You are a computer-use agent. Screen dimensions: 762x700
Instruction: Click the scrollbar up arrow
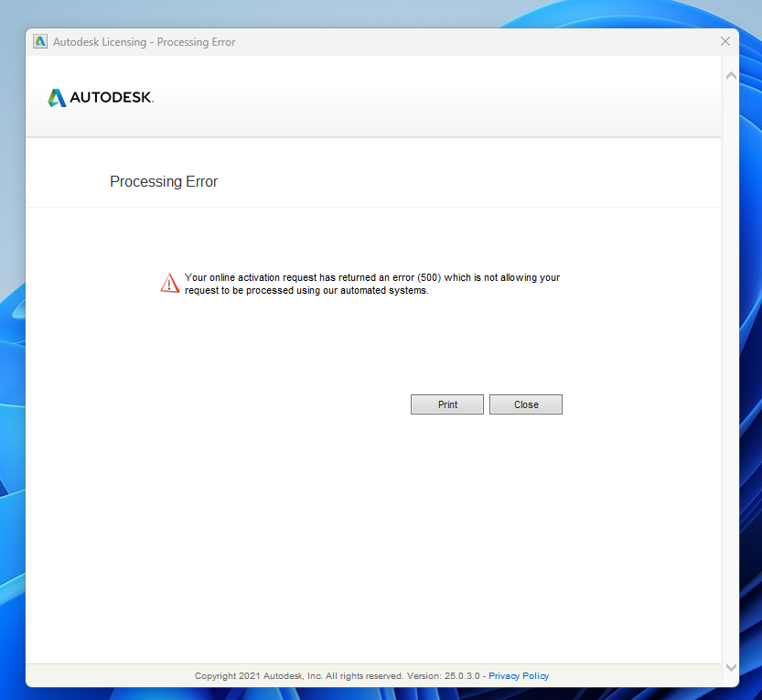731,76
